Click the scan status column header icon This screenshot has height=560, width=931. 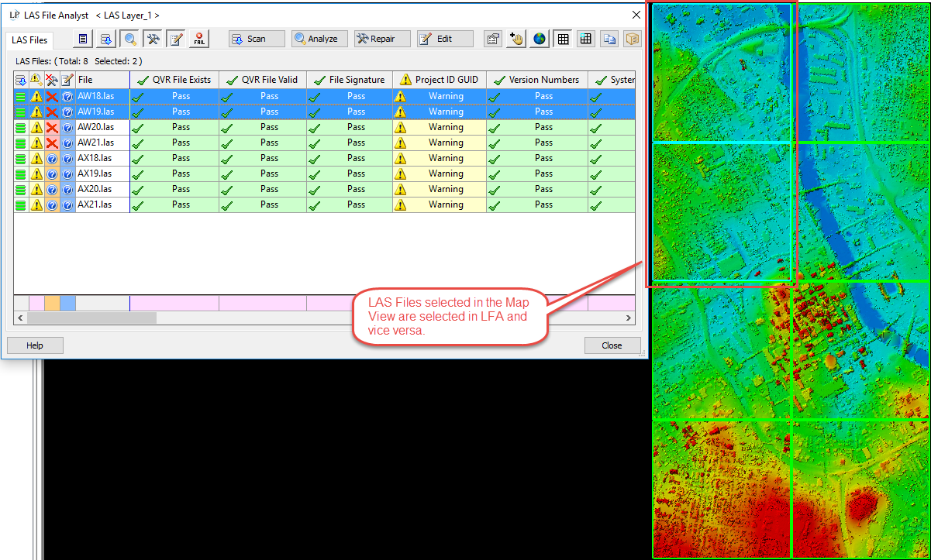click(21, 80)
